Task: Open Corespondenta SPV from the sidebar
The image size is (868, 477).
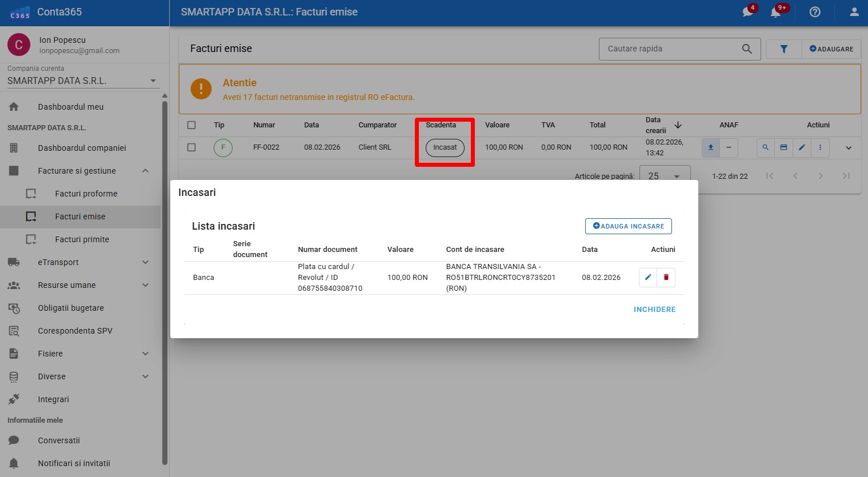Action: [x=75, y=331]
